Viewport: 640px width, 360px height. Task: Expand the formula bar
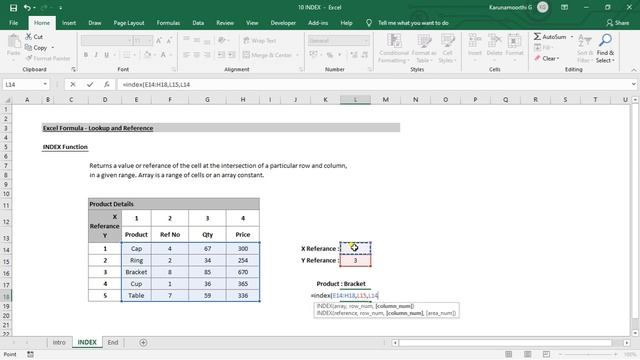point(633,84)
